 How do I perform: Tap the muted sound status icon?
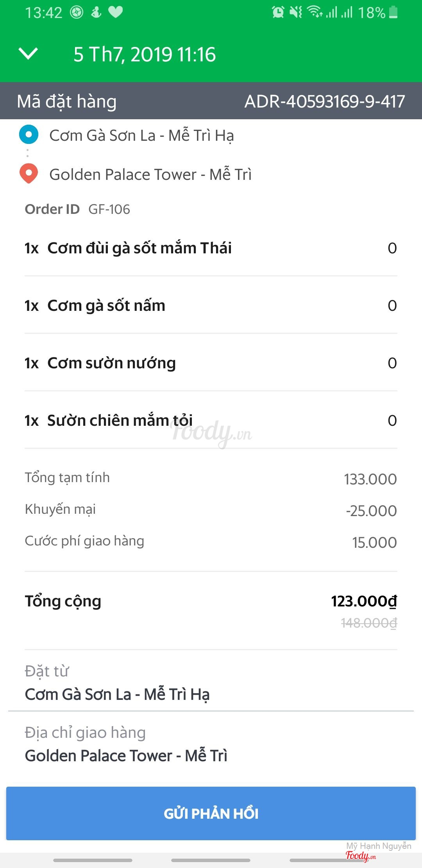(x=296, y=12)
